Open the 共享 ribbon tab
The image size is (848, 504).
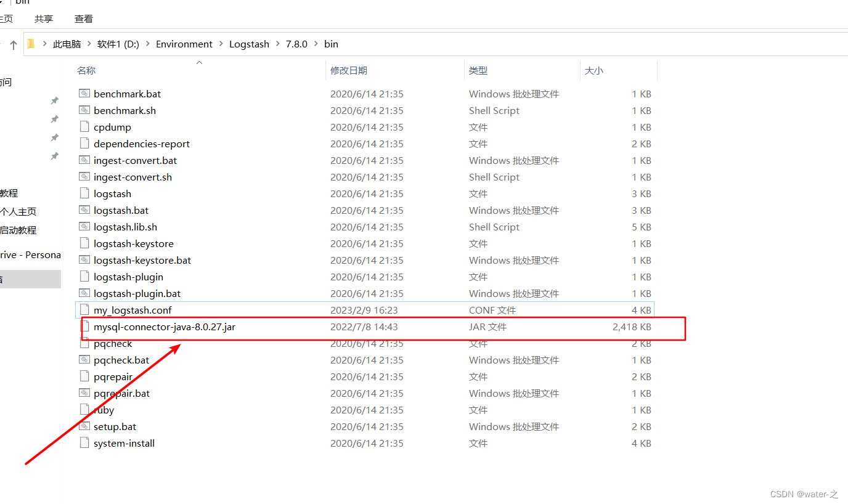click(44, 19)
